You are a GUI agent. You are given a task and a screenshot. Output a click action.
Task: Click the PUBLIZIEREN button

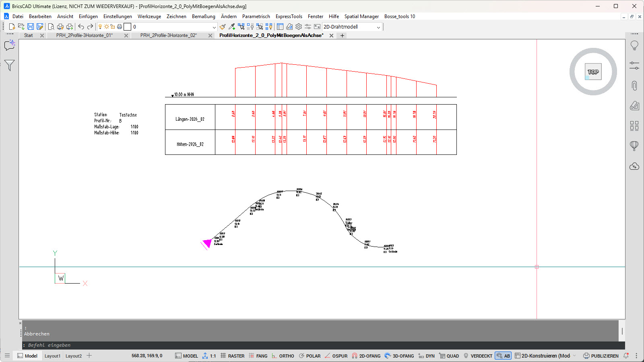click(601, 356)
